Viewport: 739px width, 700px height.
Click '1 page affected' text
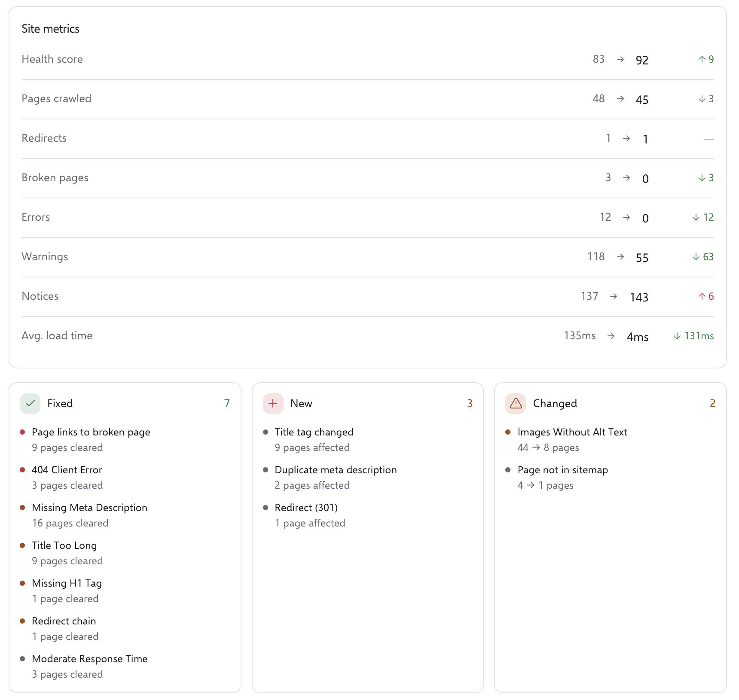tap(310, 523)
